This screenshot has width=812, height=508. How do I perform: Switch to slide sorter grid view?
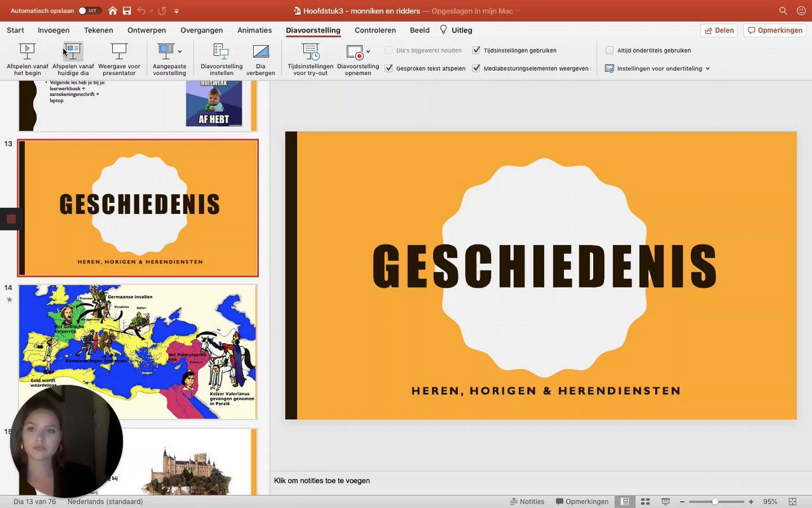pos(645,502)
